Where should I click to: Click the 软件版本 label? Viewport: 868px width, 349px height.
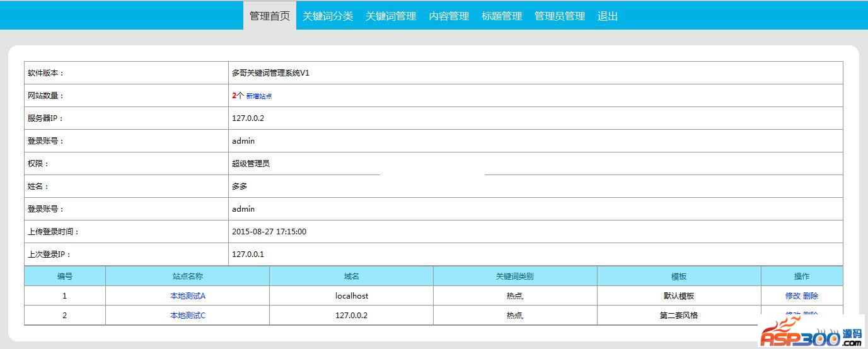click(45, 73)
